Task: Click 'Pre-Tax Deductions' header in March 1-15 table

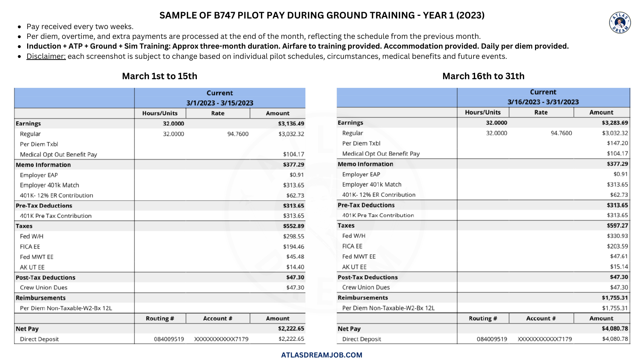Action: coord(44,206)
